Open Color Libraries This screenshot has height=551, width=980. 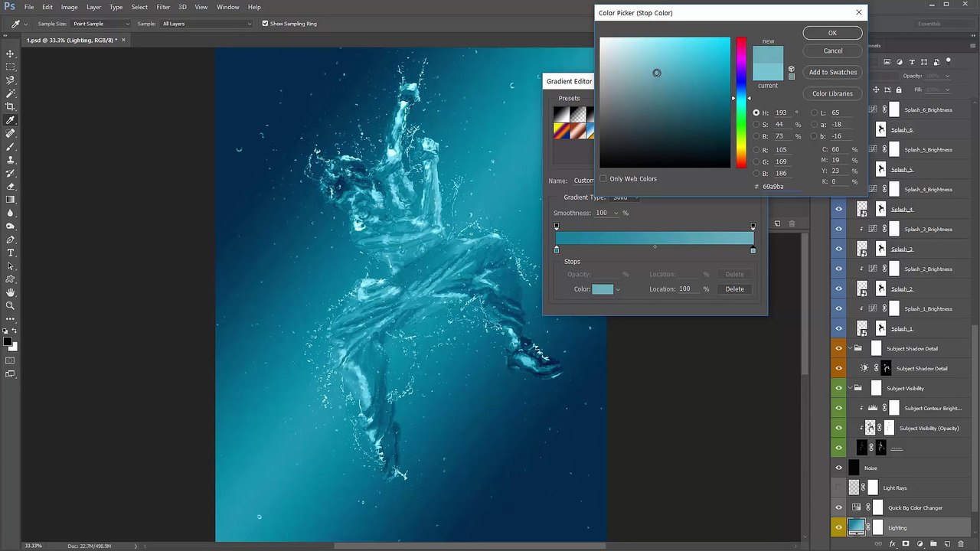coord(832,93)
